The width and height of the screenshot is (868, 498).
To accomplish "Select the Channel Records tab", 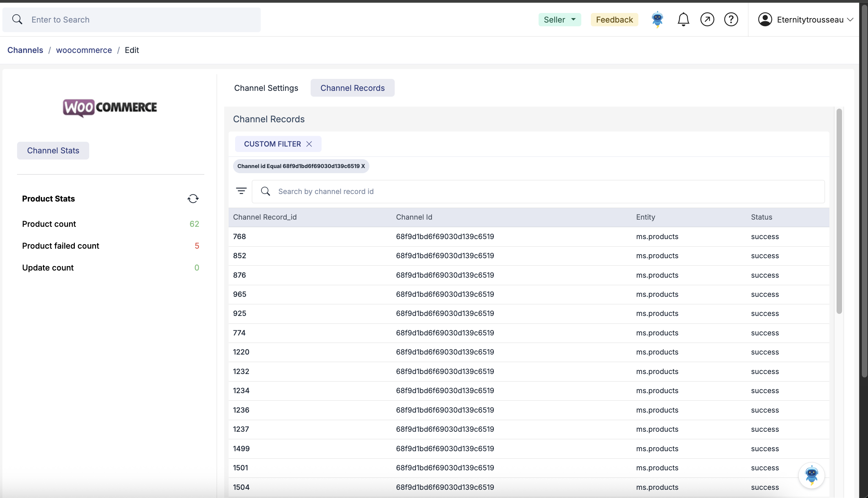I will click(x=352, y=88).
